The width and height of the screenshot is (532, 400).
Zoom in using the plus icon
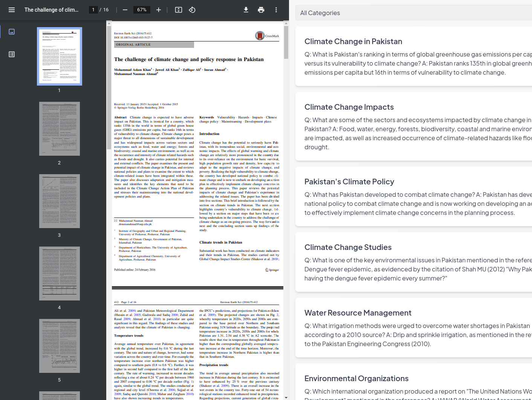(159, 10)
